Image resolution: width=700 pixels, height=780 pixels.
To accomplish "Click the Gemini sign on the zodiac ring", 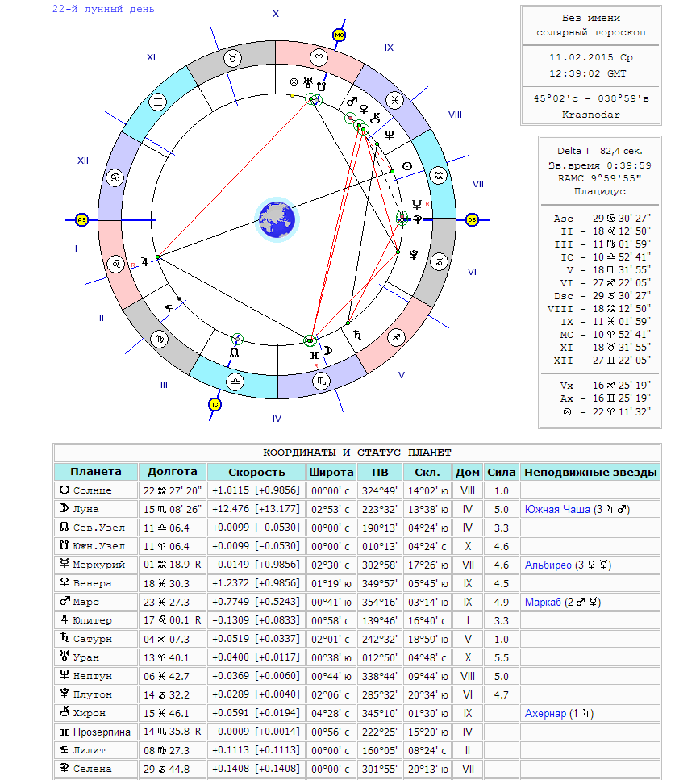I will tap(158, 102).
